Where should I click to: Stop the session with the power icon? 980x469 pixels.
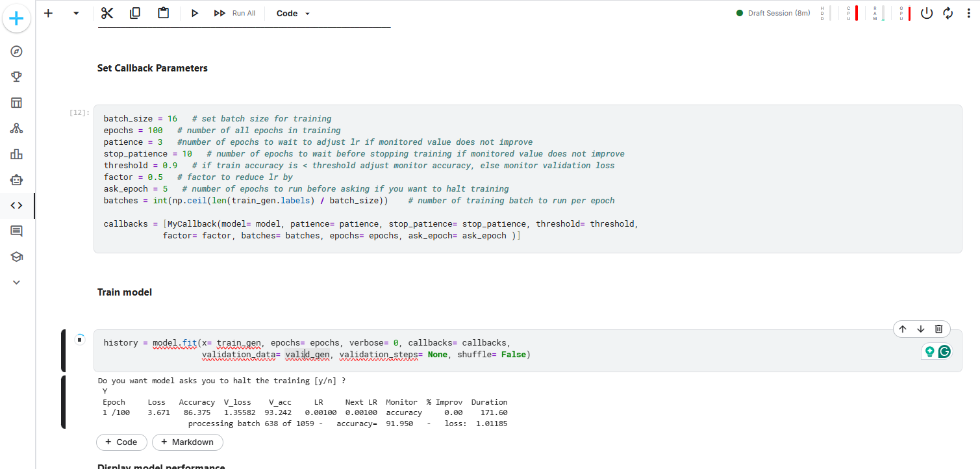click(927, 12)
